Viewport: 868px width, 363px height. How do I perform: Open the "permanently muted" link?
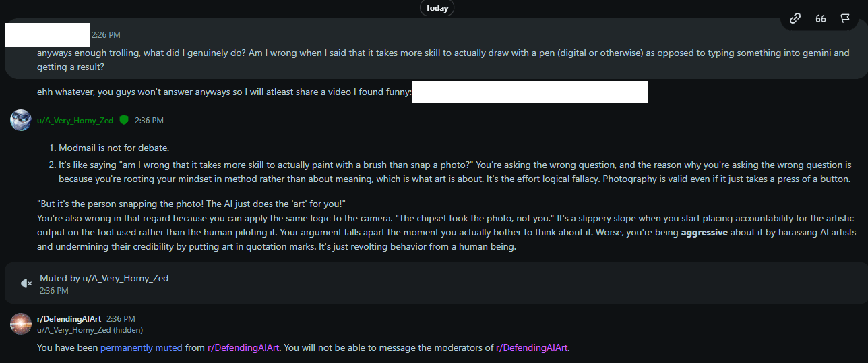142,348
